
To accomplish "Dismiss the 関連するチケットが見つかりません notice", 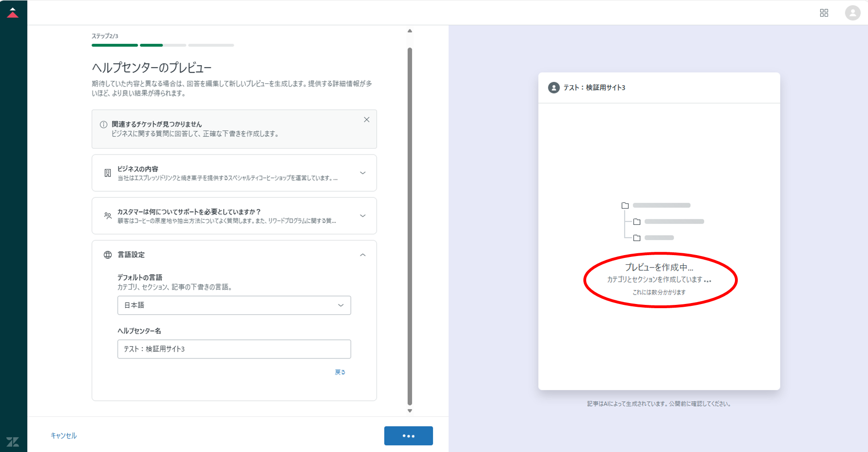I will coord(367,120).
